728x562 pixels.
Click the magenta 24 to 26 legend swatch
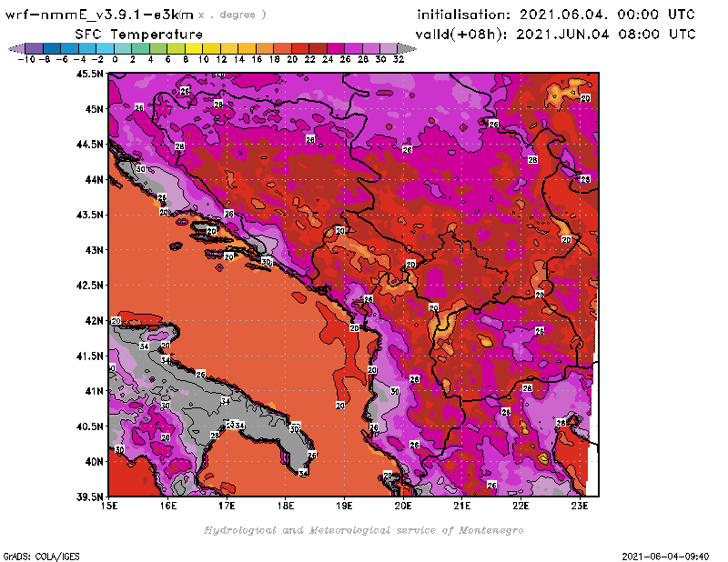click(336, 47)
